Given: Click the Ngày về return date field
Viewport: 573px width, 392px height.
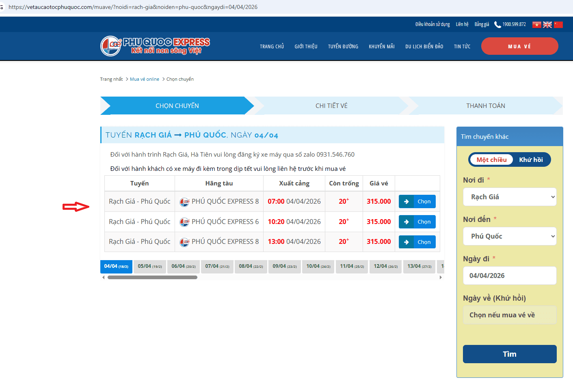Looking at the screenshot, I should (509, 315).
